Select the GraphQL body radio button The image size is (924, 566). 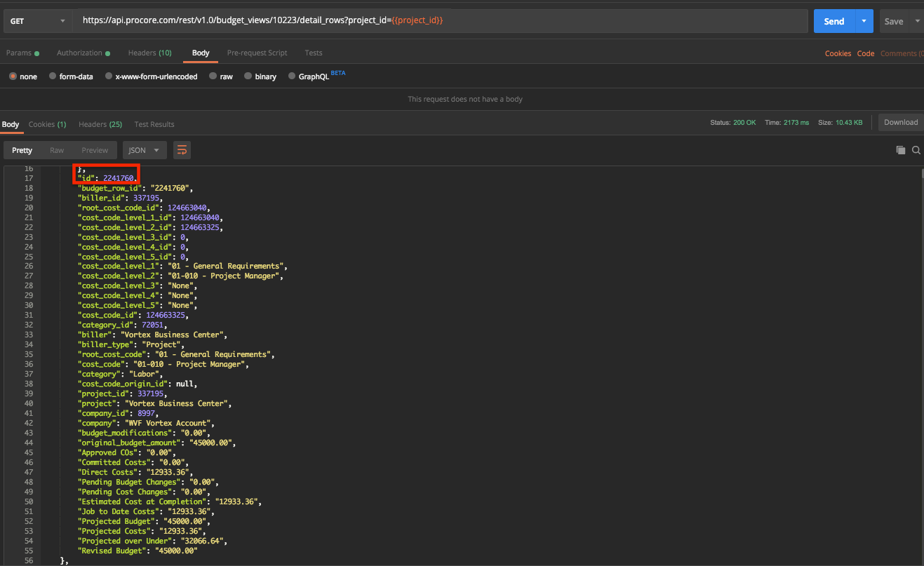[292, 76]
